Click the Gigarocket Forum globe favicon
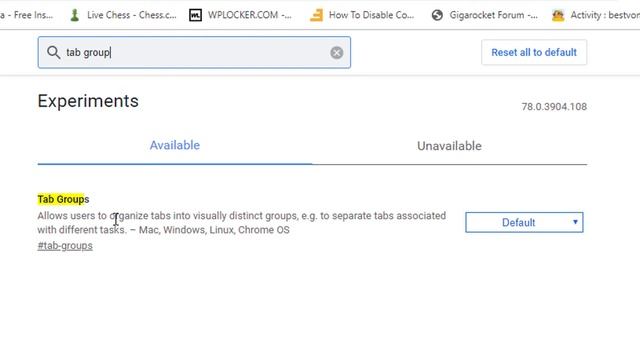The image size is (640, 360). pos(437,15)
